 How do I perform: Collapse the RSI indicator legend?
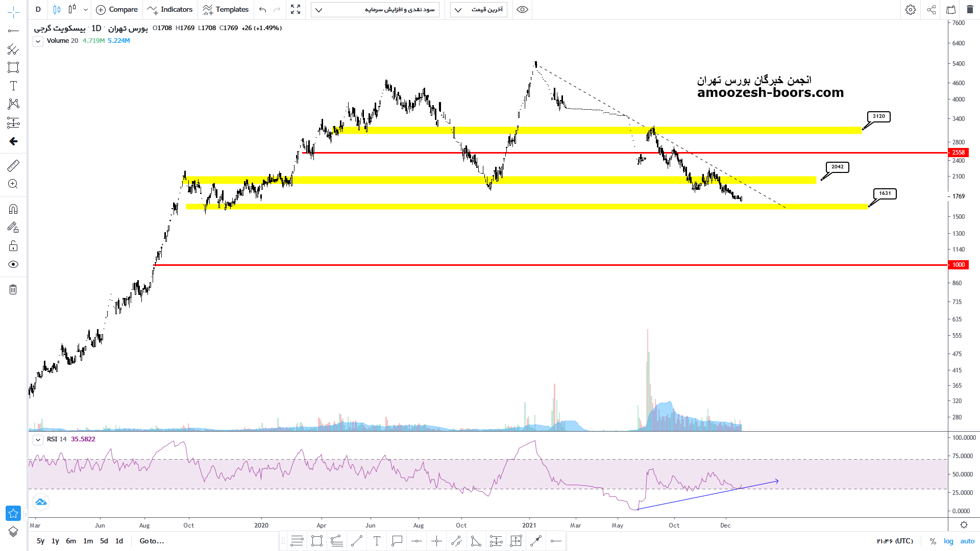38,440
